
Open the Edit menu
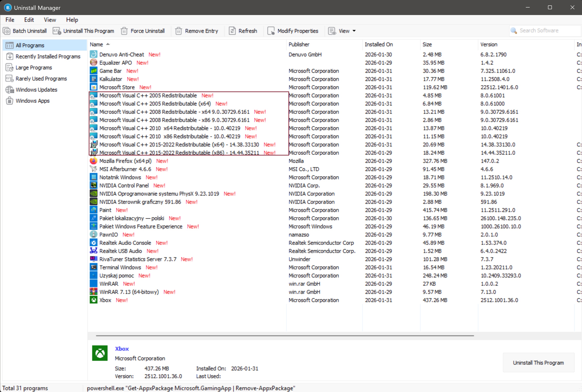point(29,20)
